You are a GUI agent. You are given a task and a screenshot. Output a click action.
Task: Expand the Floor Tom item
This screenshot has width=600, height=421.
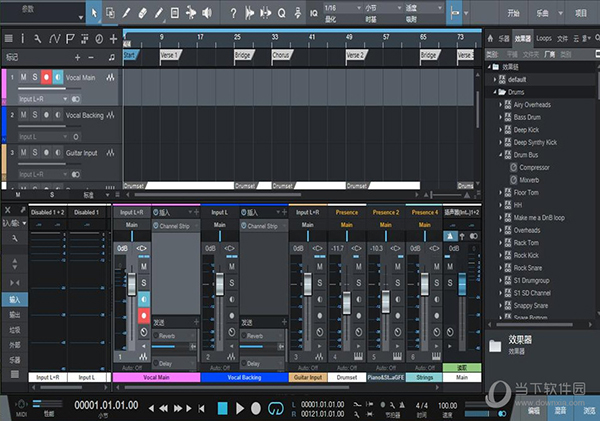[x=501, y=193]
